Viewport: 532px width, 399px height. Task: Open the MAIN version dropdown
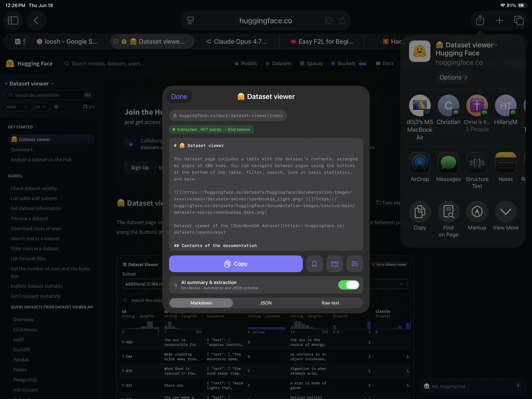tap(19, 107)
